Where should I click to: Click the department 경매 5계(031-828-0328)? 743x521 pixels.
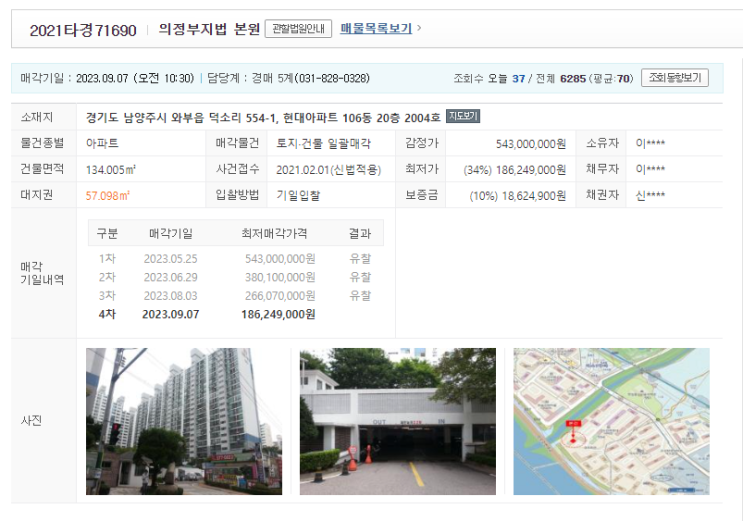click(310, 78)
